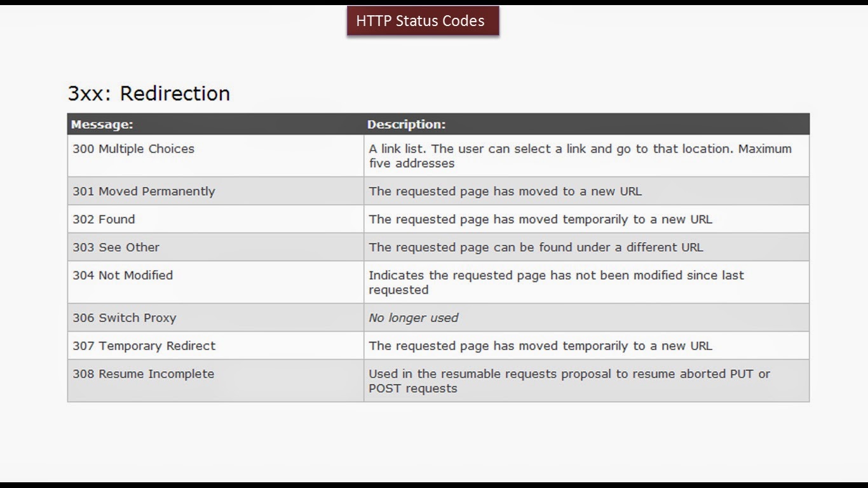Viewport: 868px width, 488px height.
Task: Select the 301 Moved Permanently cell
Action: pos(144,191)
